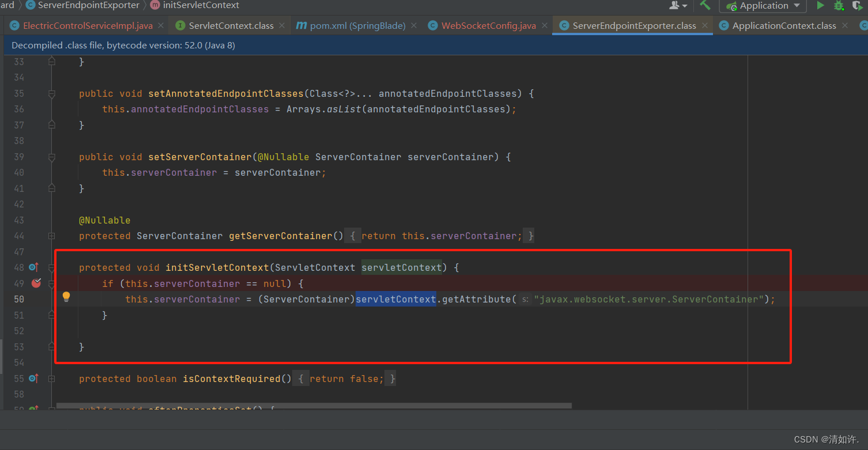
Task: Click the getAttribute call on line 50
Action: (477, 299)
